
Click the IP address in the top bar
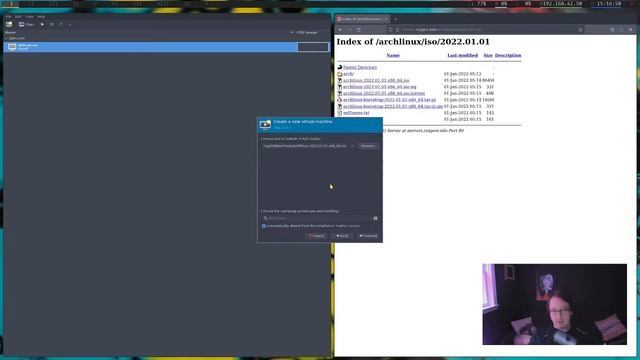[x=563, y=4]
